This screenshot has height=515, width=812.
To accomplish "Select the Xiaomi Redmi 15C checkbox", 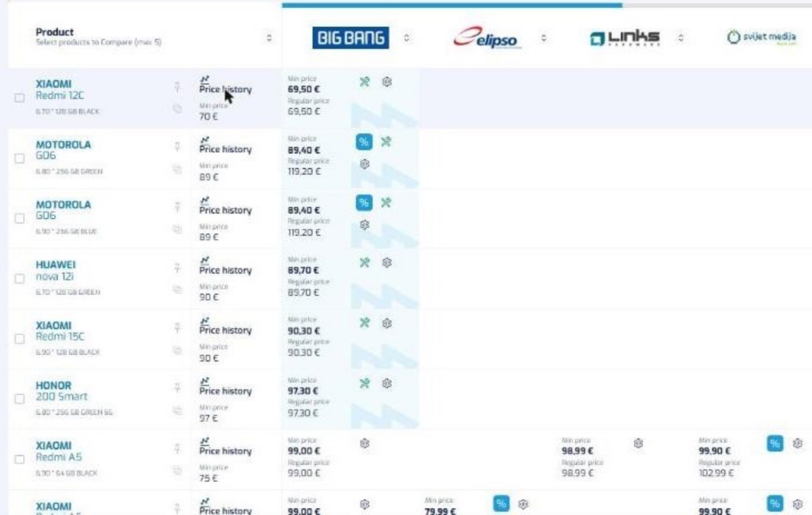I will click(x=19, y=339).
